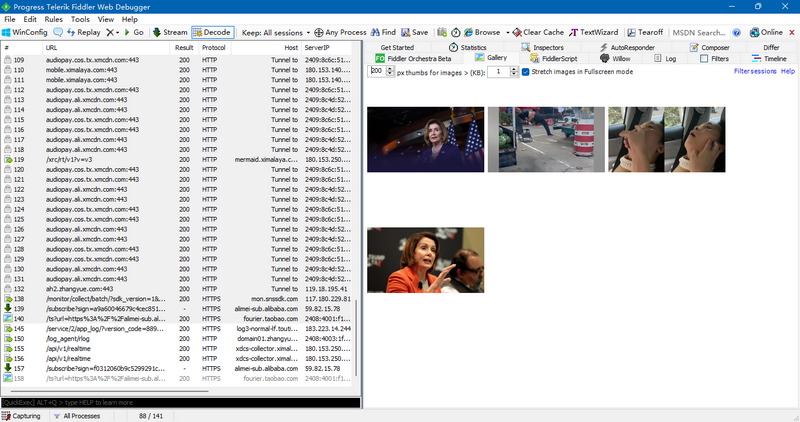Toggle the Decode button

[x=211, y=32]
